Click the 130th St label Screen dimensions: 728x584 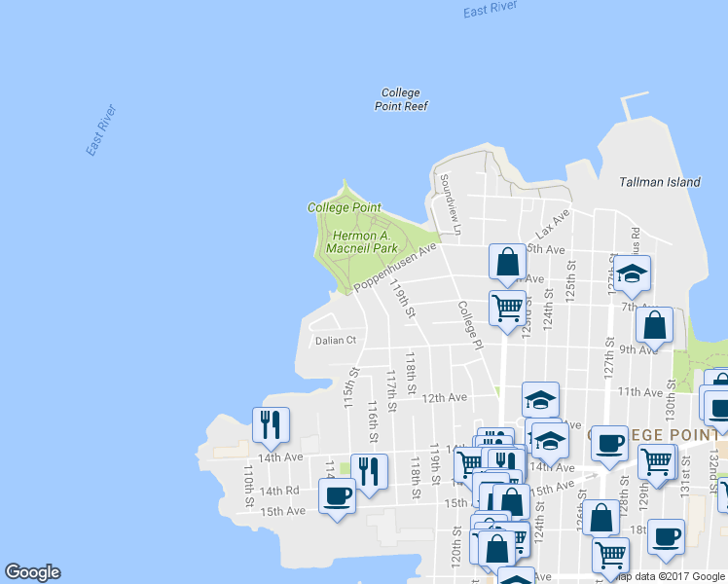tap(671, 400)
